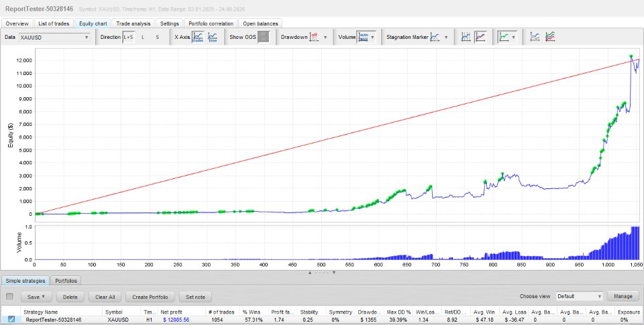Open the List of trades tab
The image size is (644, 325).
click(54, 23)
